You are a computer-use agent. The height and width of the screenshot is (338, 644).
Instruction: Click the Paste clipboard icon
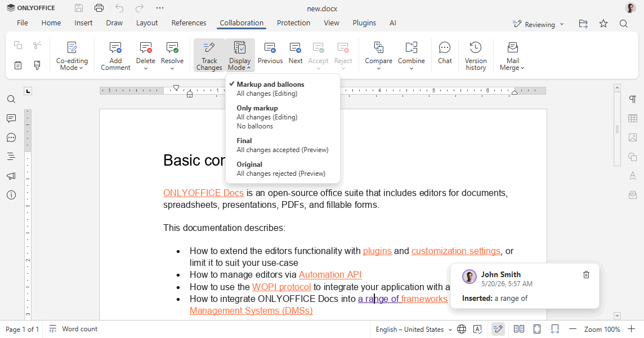point(17,65)
